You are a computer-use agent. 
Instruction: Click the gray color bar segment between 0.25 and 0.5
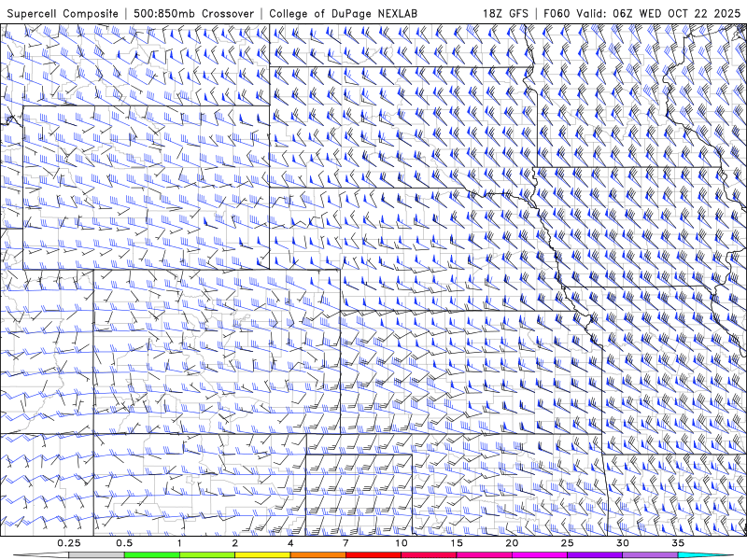(96, 555)
